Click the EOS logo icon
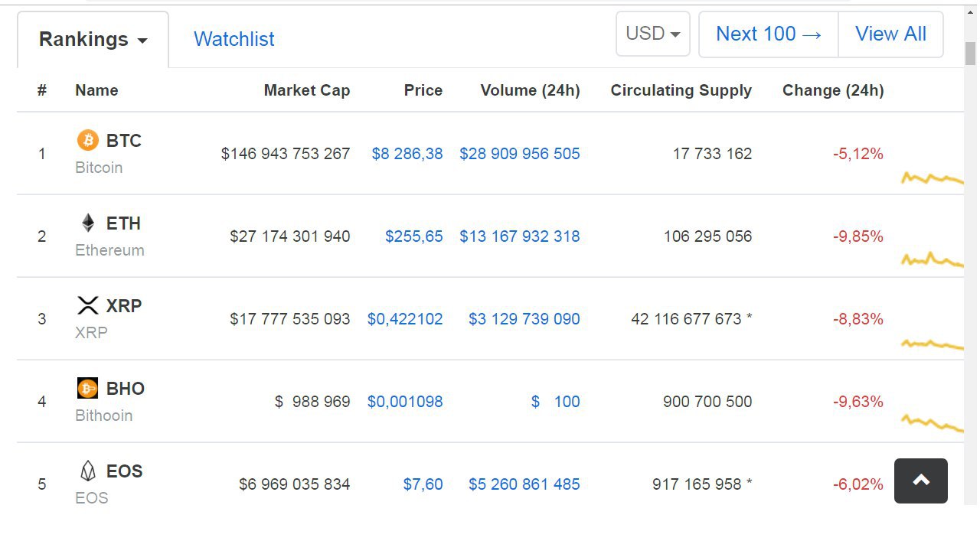The width and height of the screenshot is (980, 554). (x=88, y=471)
